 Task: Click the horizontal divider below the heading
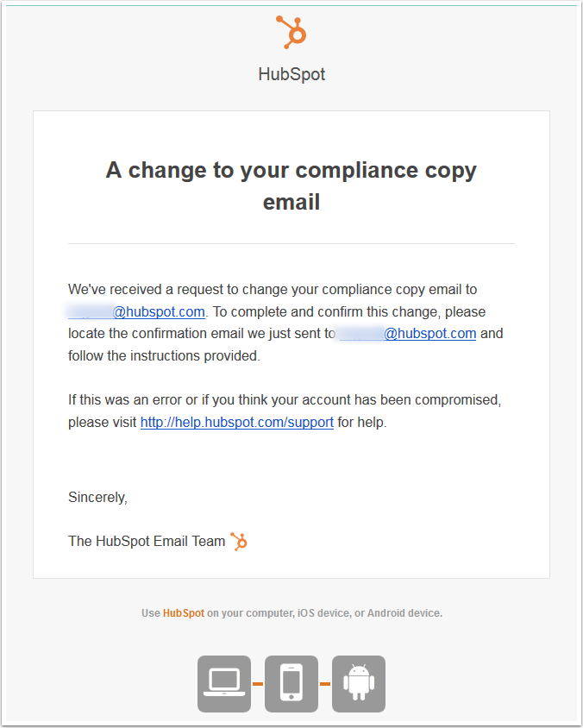point(291,243)
